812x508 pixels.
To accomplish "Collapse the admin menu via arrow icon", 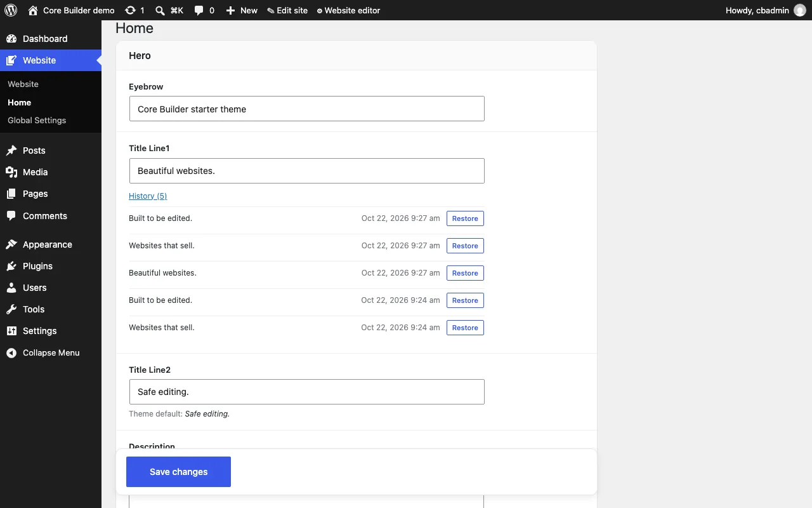I will pyautogui.click(x=11, y=353).
